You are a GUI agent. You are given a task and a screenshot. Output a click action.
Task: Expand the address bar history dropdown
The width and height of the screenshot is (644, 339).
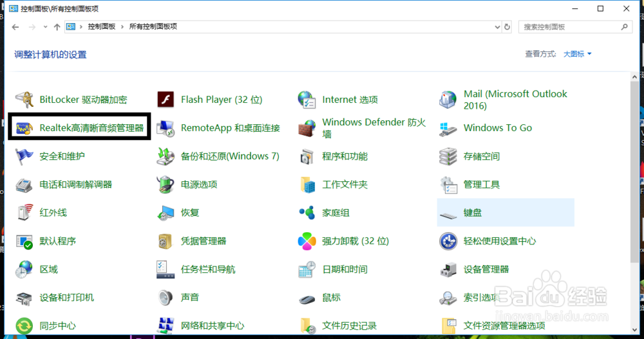pyautogui.click(x=497, y=26)
